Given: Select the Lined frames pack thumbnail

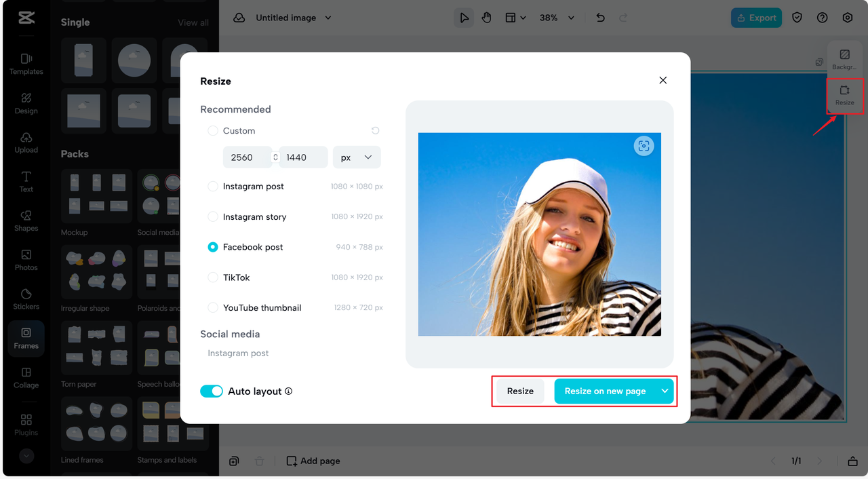Looking at the screenshot, I should [96, 424].
